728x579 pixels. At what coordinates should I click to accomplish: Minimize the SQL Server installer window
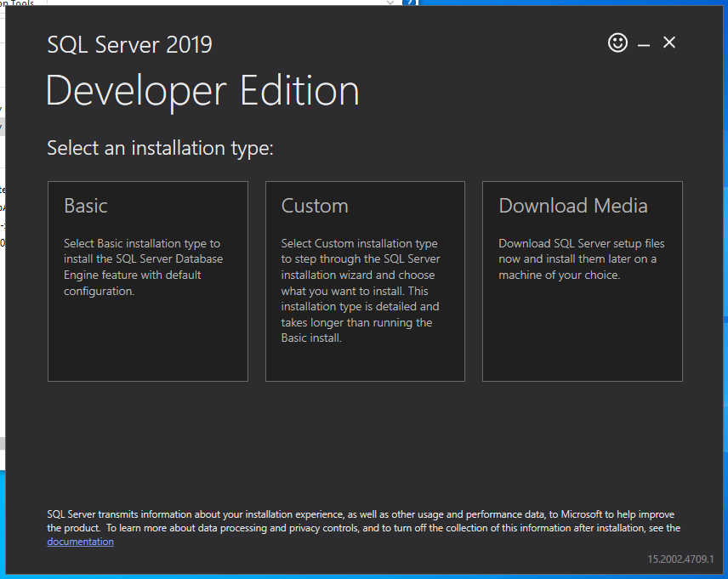[x=644, y=45]
